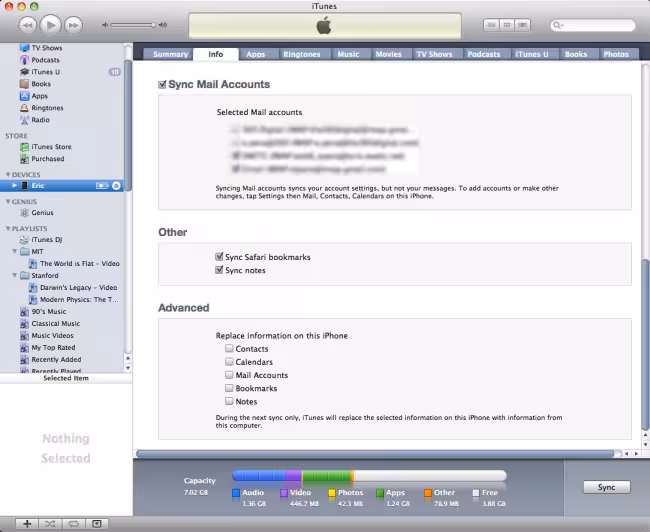Open My Top Rated playlist

(x=53, y=347)
